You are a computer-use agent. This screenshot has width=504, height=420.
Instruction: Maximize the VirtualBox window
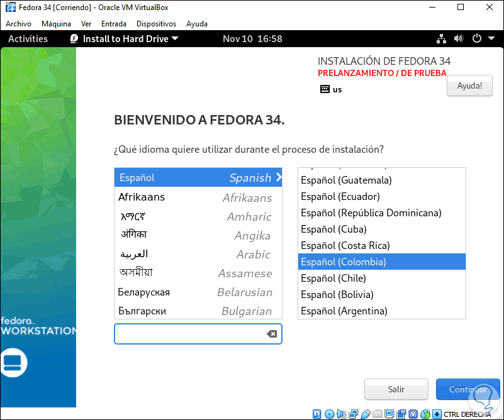pos(461,7)
